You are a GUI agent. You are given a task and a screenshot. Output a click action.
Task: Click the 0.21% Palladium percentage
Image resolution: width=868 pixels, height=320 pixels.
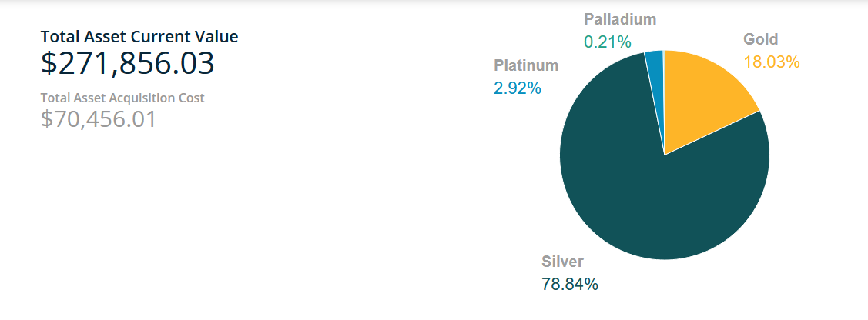608,42
